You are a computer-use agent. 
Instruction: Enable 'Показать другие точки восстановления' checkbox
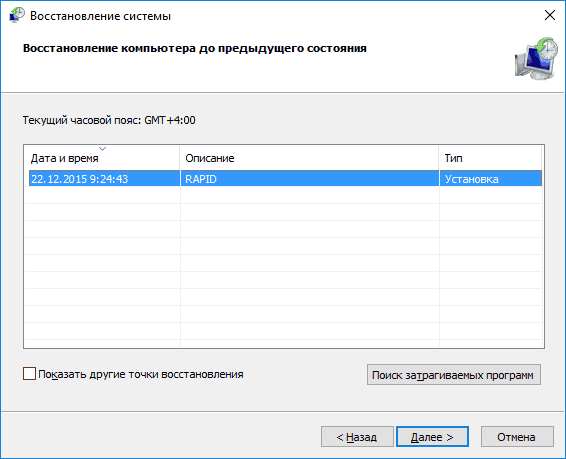29,374
